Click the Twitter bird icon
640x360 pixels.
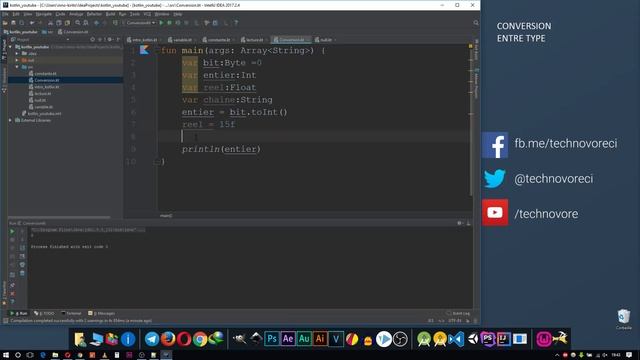click(495, 179)
